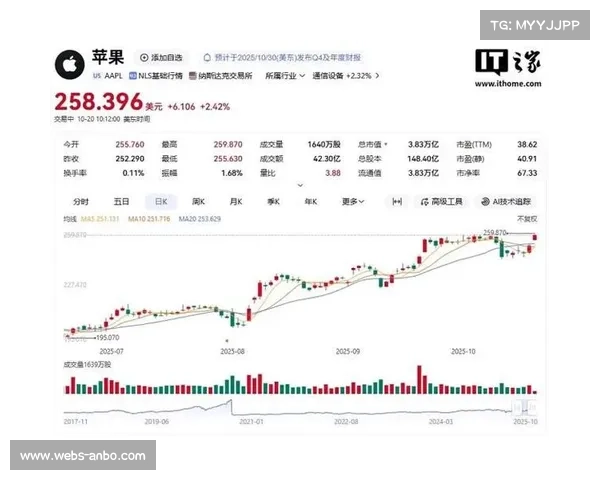Click the arrow after 通信设备 +2.32%
Image resolution: width=600 pixels, height=480 pixels.
pos(377,76)
